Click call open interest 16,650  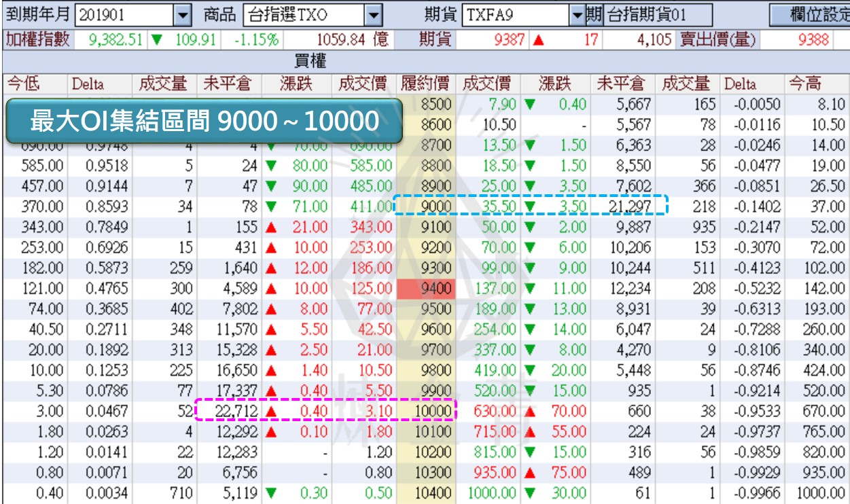[237, 370]
